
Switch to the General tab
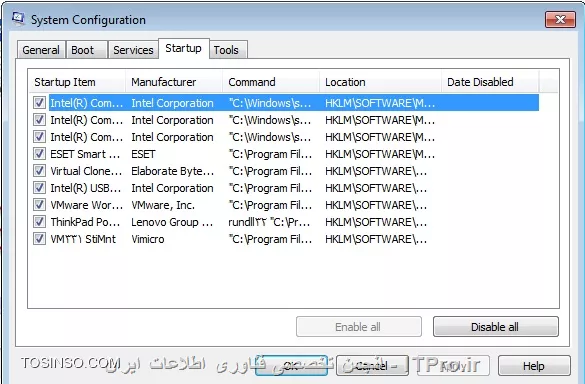41,50
